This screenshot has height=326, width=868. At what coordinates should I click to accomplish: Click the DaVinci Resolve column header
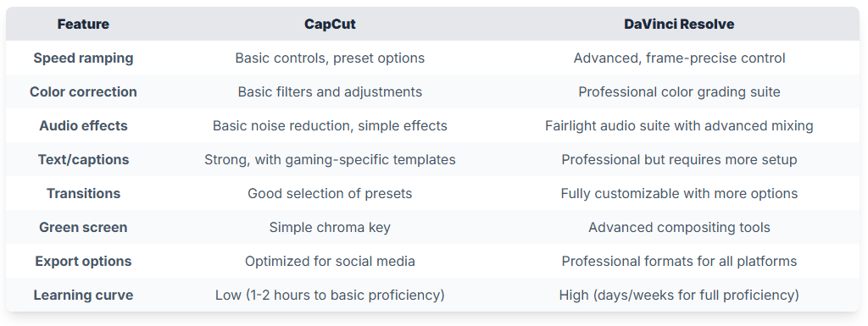click(679, 25)
